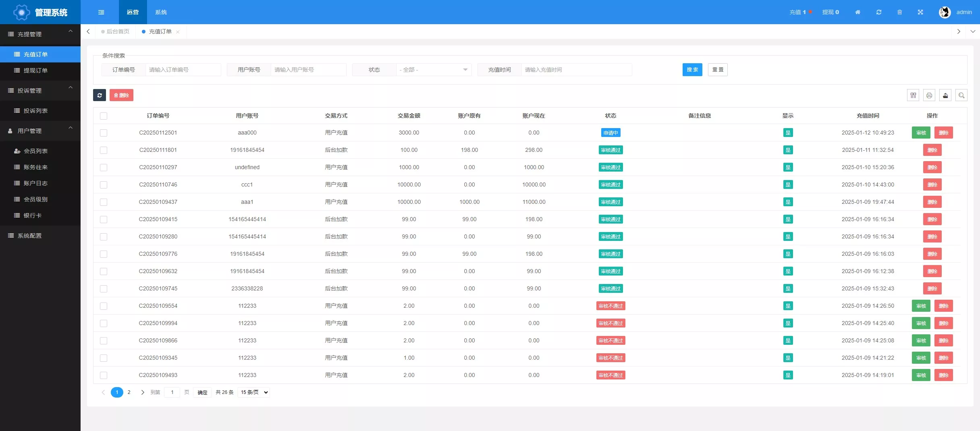Select the checkbox for order C20250109437
This screenshot has width=980, height=431.
click(104, 202)
